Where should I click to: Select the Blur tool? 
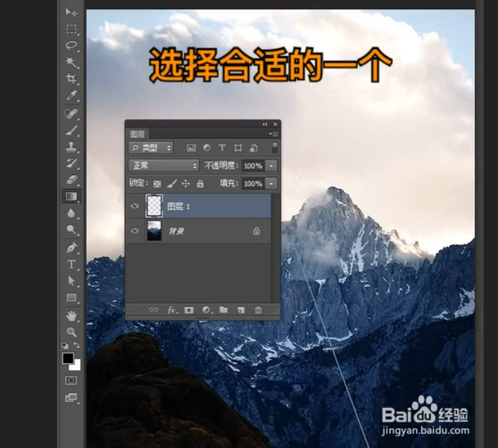pos(71,213)
